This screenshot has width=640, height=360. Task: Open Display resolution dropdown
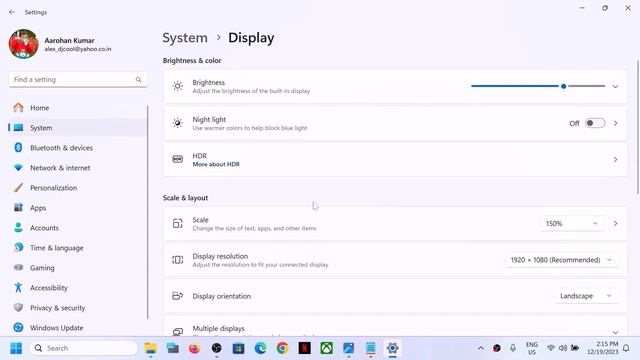click(x=562, y=260)
